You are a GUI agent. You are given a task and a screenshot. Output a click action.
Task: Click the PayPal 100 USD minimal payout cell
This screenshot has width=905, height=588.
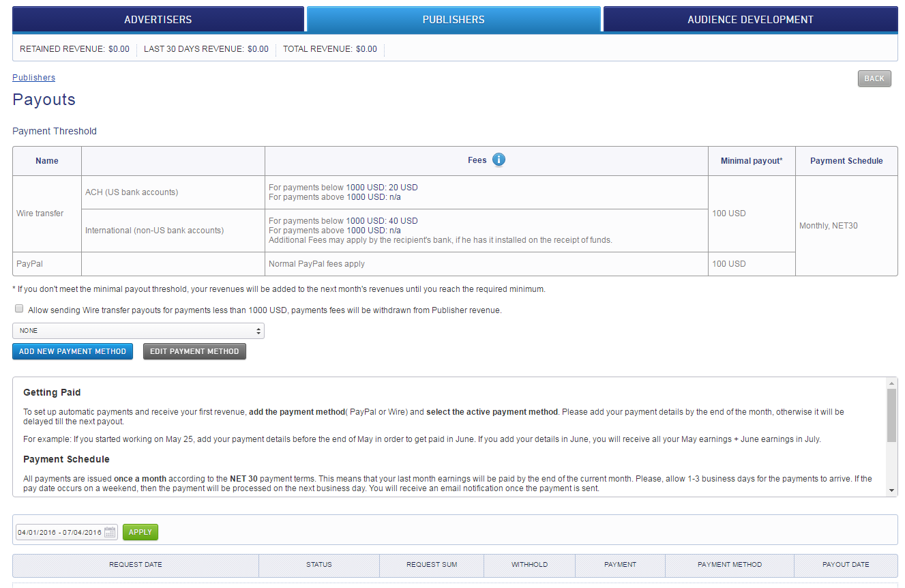point(752,264)
